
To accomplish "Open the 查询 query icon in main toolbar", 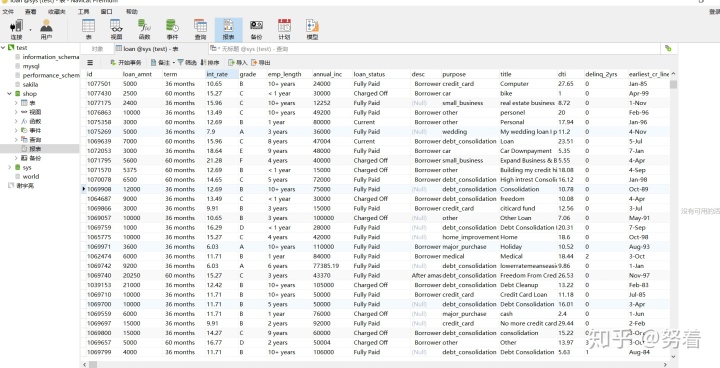I will 200,29.
